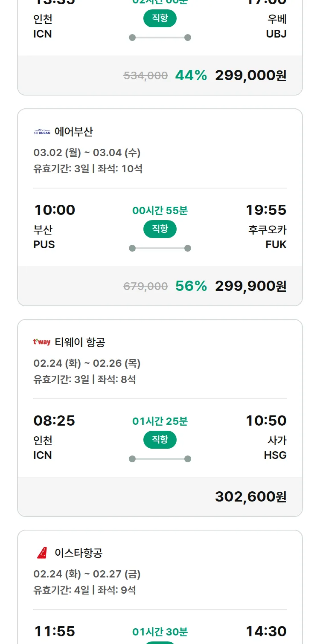
Task: Click the Eastar Jet red logo
Action: pyautogui.click(x=42, y=553)
